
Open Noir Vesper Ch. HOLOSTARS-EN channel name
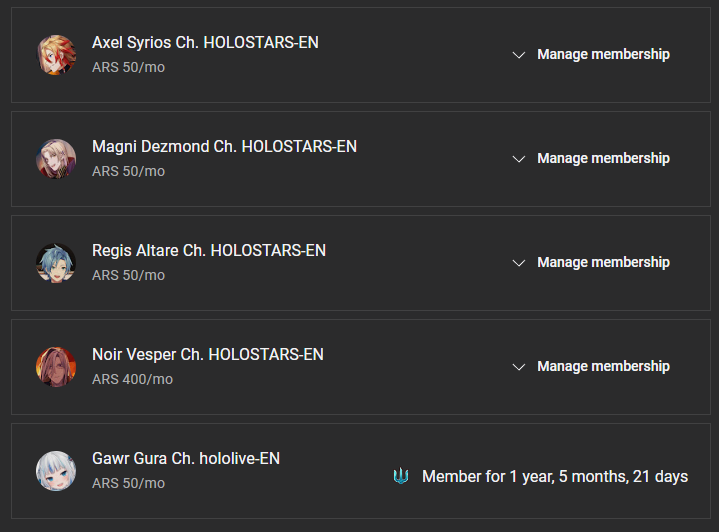208,355
